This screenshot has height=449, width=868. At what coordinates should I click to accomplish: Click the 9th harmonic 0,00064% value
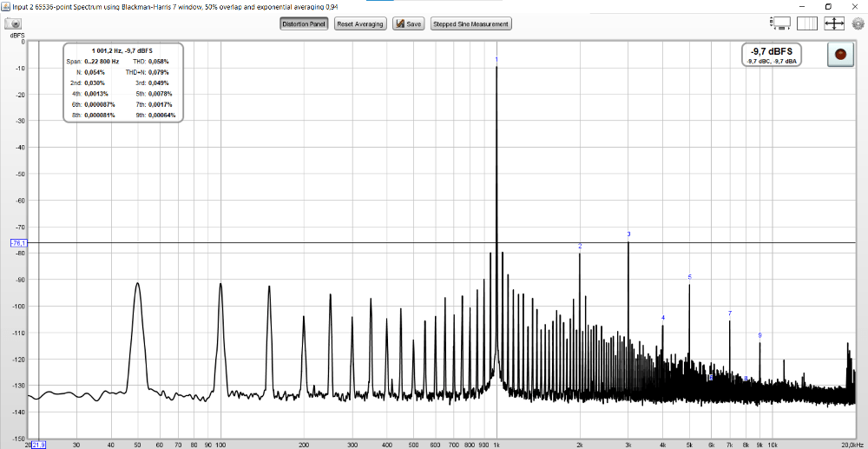pos(162,116)
